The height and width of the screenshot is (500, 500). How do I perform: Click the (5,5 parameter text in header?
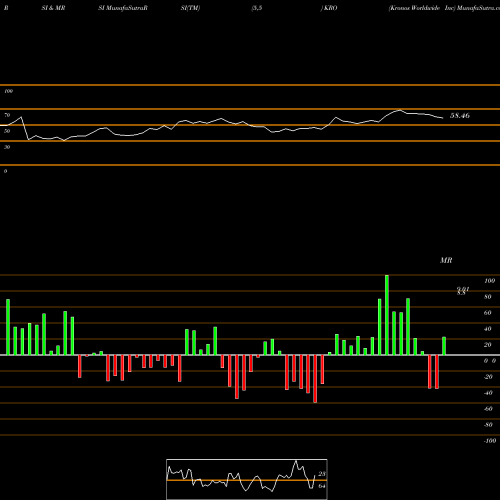pos(257,8)
